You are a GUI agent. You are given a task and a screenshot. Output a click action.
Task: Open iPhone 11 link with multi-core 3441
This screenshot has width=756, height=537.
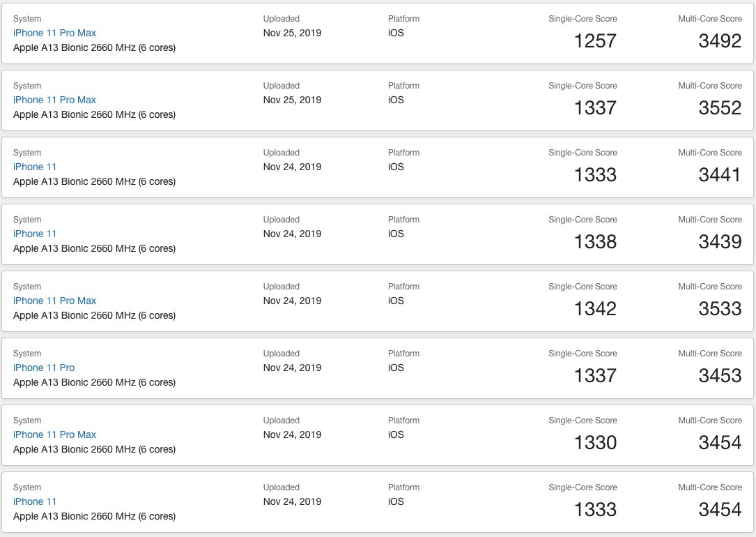(x=35, y=167)
